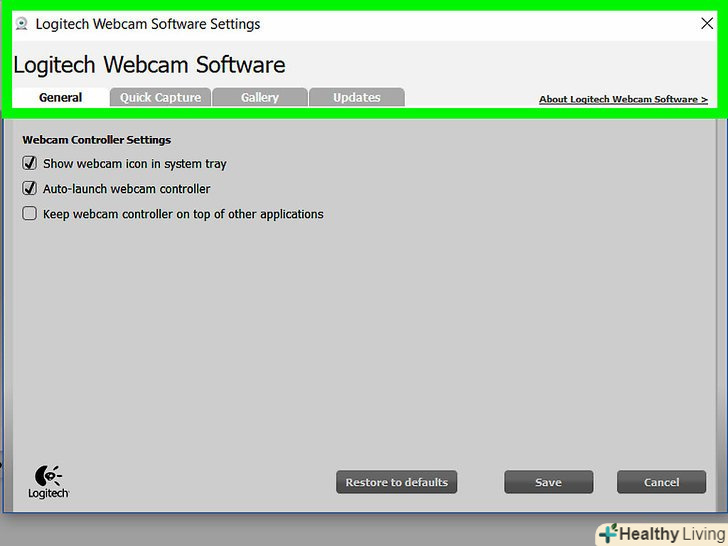Switch to the Updates tab
The height and width of the screenshot is (546, 728).
click(357, 98)
